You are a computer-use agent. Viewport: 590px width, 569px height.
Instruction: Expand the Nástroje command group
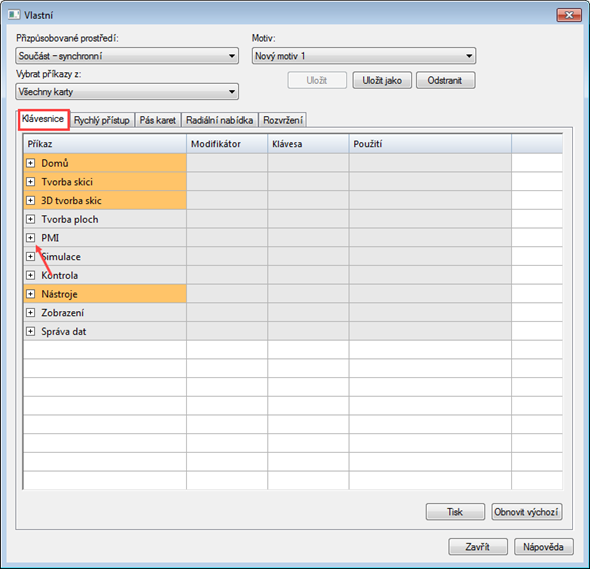[30, 294]
